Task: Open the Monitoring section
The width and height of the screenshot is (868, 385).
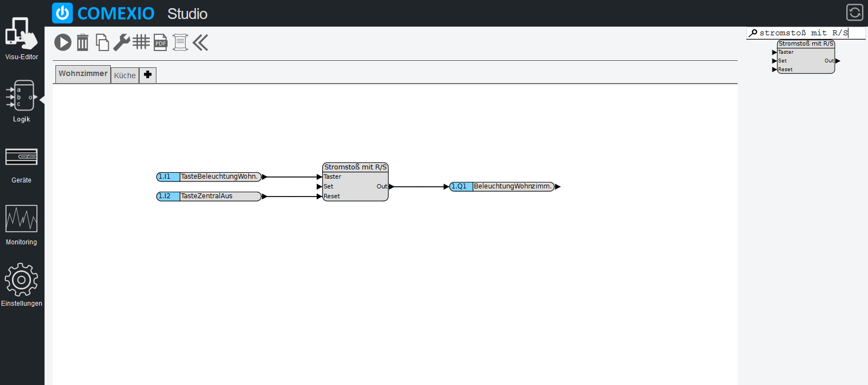Action: [22, 225]
